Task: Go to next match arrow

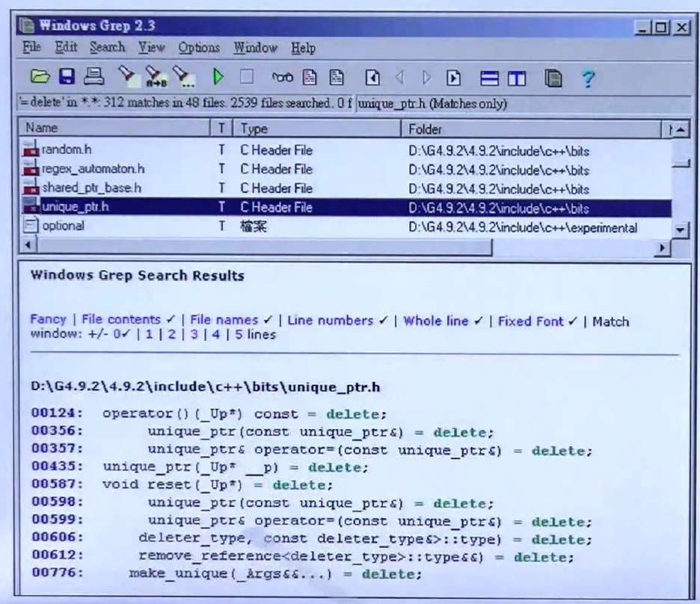Action: click(x=426, y=78)
